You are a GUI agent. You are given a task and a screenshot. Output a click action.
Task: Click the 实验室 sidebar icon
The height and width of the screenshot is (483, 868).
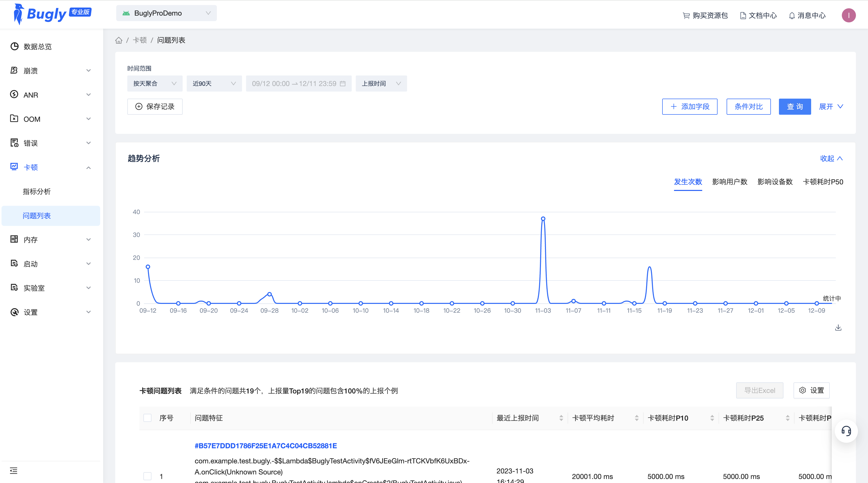click(14, 288)
